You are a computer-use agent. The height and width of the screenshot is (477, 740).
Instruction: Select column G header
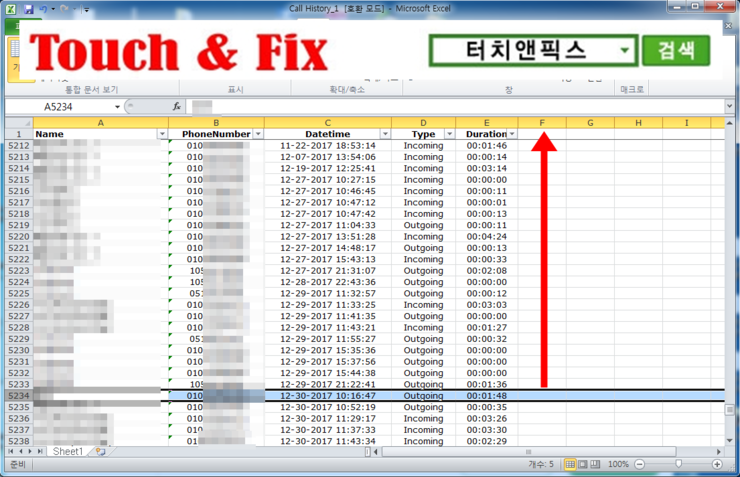click(590, 123)
